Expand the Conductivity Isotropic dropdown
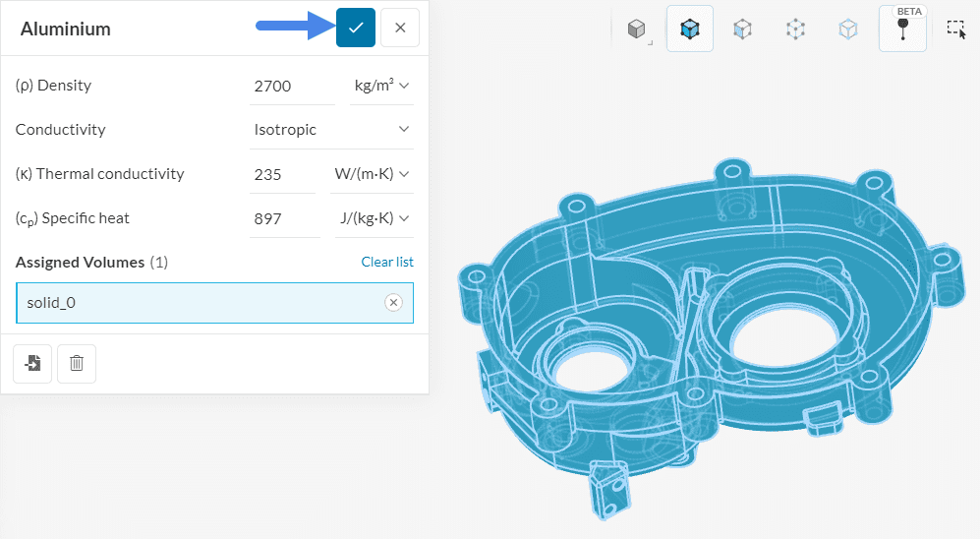The width and height of the screenshot is (980, 539). pos(331,130)
